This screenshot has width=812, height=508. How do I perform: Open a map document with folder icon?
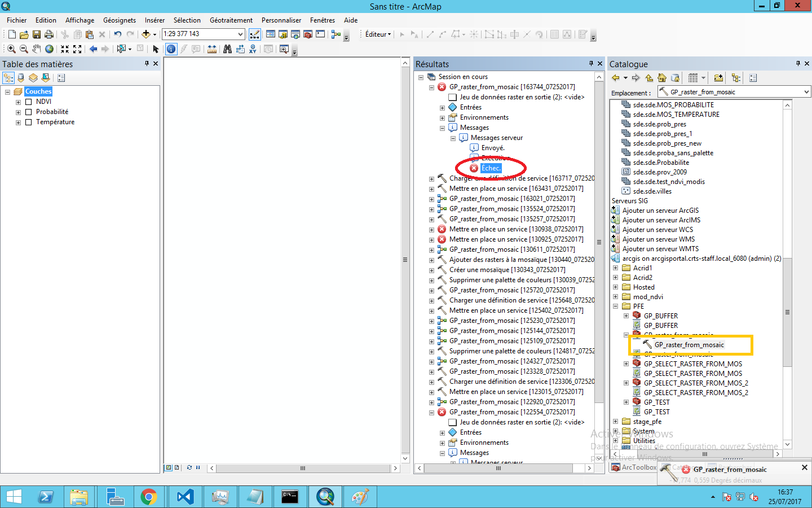point(24,34)
